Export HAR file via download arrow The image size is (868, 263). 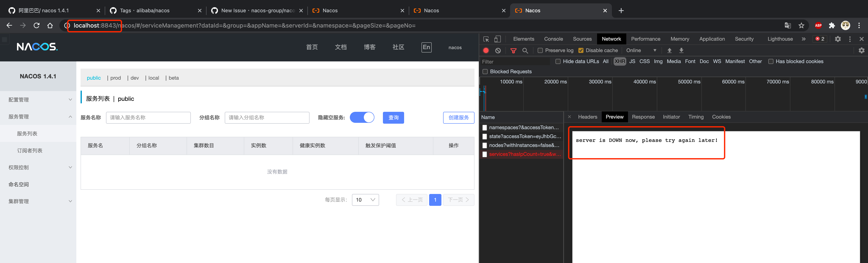click(681, 50)
